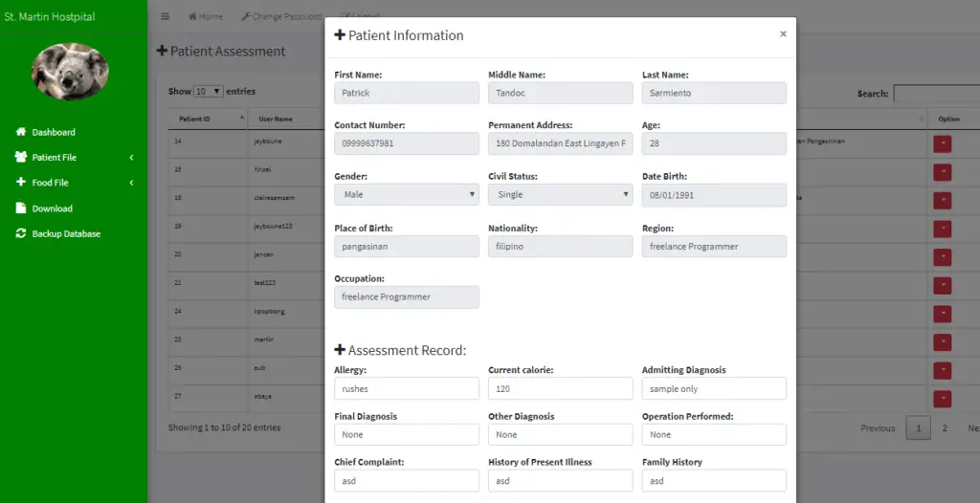980x503 pixels.
Task: Open option dropdown for patient 26
Action: pyautogui.click(x=943, y=370)
